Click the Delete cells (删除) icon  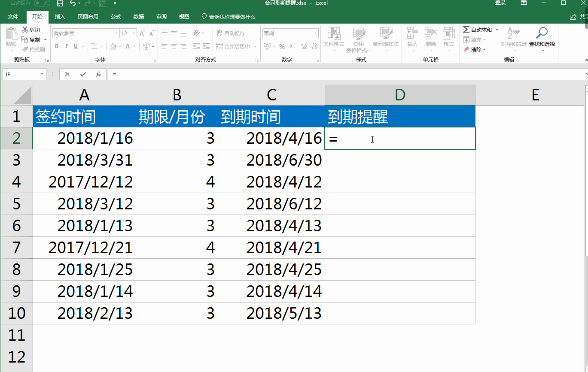tap(431, 33)
